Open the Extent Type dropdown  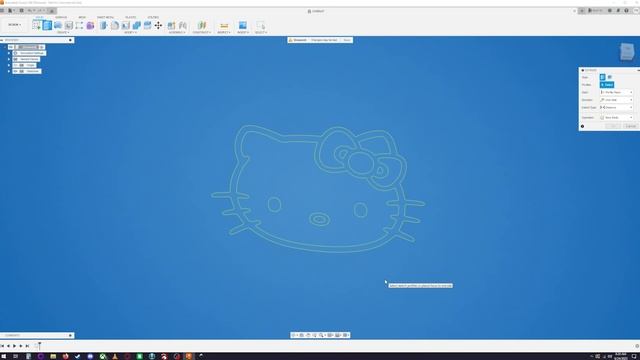616,107
